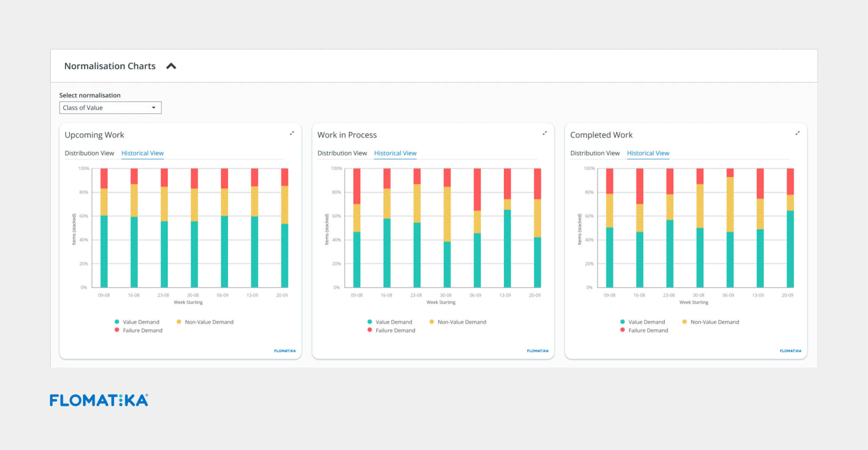Click the large FLOMATIKA logo at bottom left

(x=99, y=400)
